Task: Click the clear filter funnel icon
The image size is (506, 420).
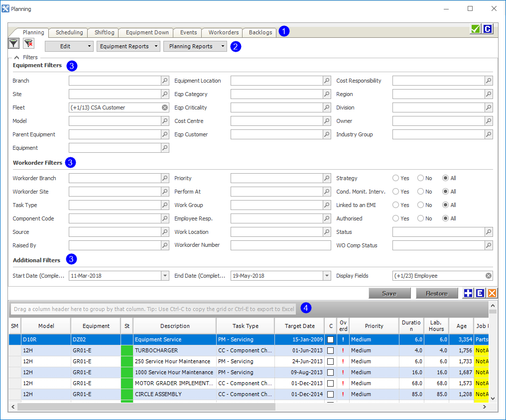Action: coord(28,44)
